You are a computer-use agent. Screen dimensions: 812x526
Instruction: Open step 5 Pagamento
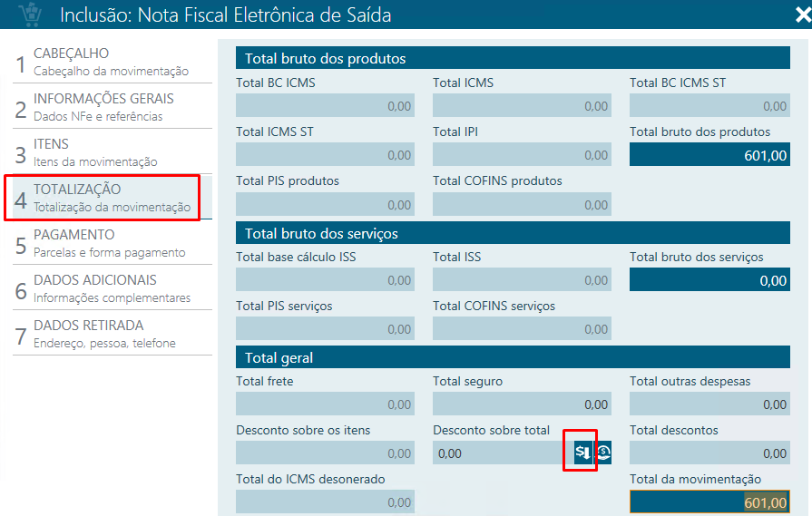tap(113, 243)
